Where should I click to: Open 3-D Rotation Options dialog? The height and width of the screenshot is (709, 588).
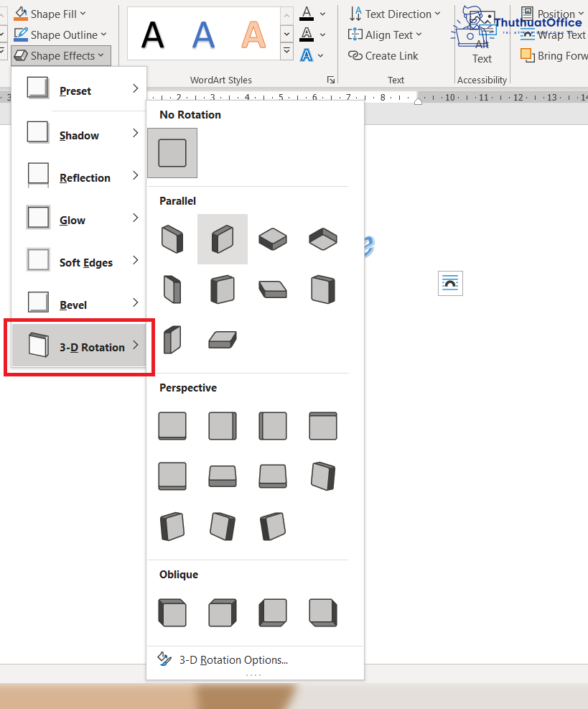[x=256, y=659]
